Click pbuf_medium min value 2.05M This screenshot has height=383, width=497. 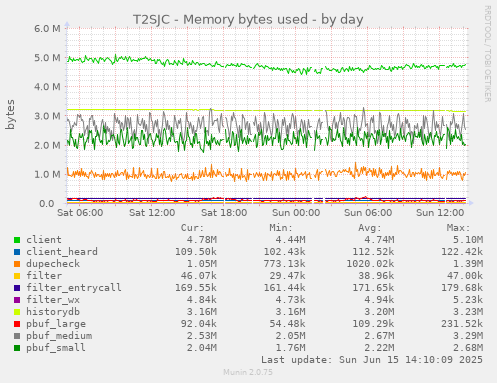click(x=290, y=336)
